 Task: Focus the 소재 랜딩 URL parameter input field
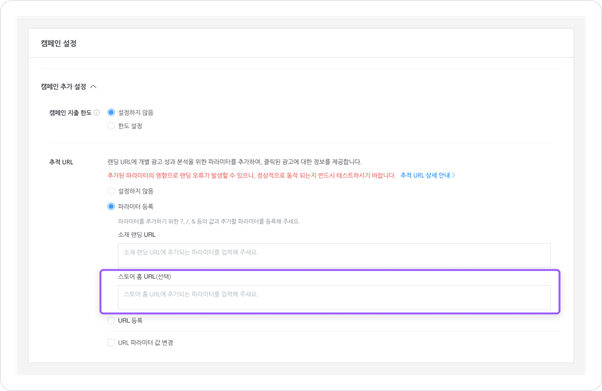[x=334, y=255]
